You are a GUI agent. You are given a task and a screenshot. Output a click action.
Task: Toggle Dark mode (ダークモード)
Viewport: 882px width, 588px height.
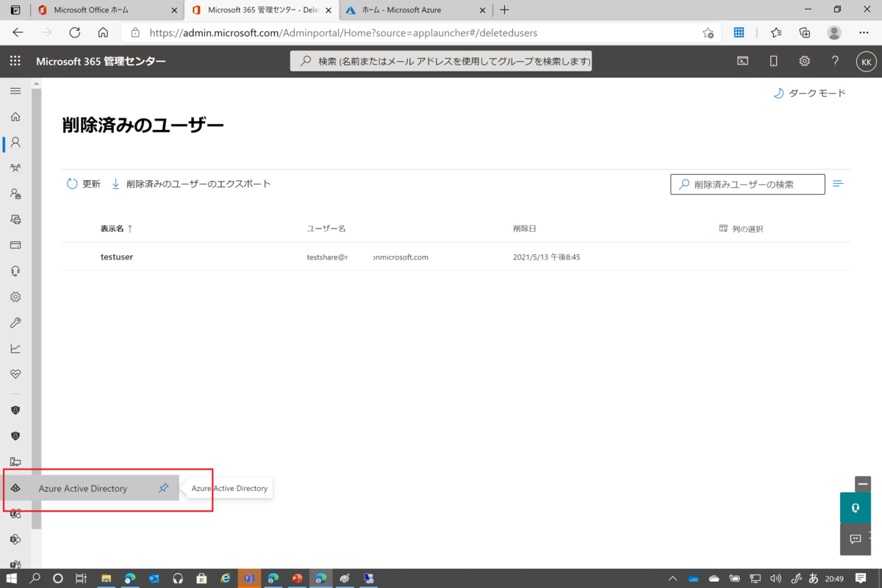(x=809, y=93)
